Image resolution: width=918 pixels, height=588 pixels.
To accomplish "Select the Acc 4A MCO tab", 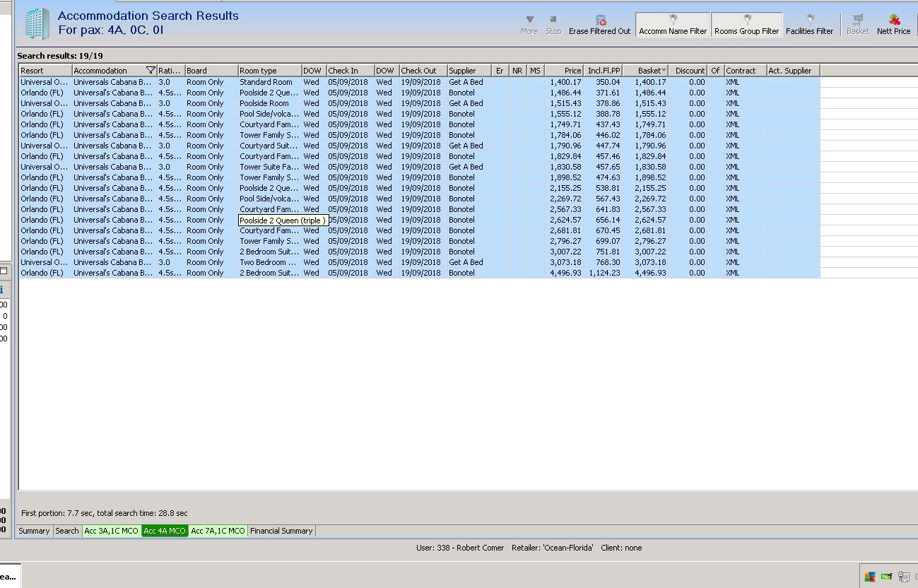I will [x=165, y=531].
